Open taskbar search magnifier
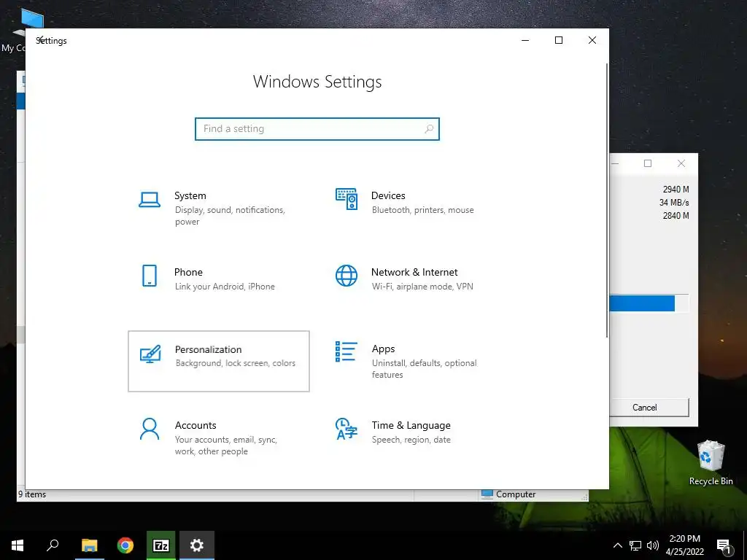Screen dimensions: 747x560 (53, 545)
